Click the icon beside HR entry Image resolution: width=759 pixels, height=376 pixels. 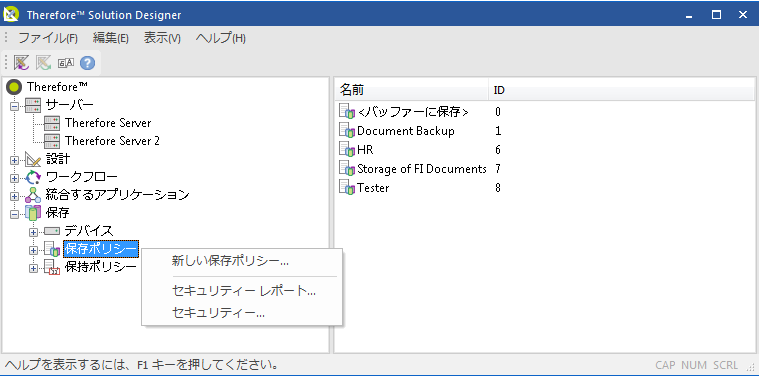coord(348,150)
